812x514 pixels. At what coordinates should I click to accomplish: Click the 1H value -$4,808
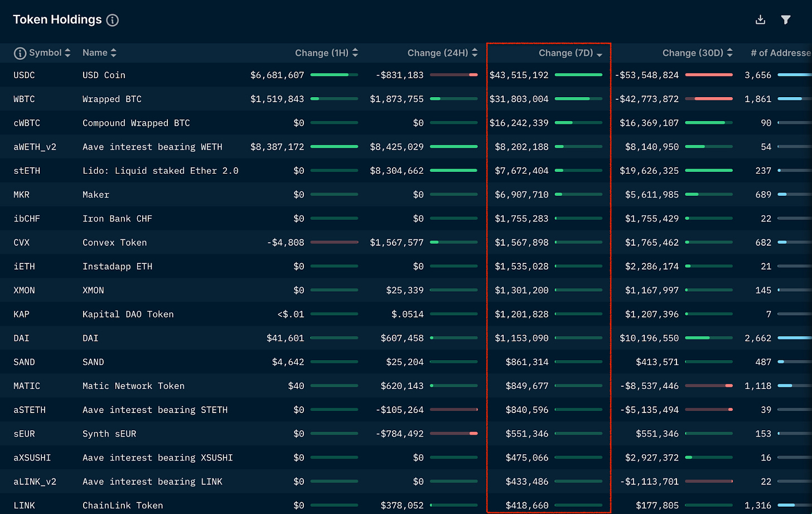point(286,243)
